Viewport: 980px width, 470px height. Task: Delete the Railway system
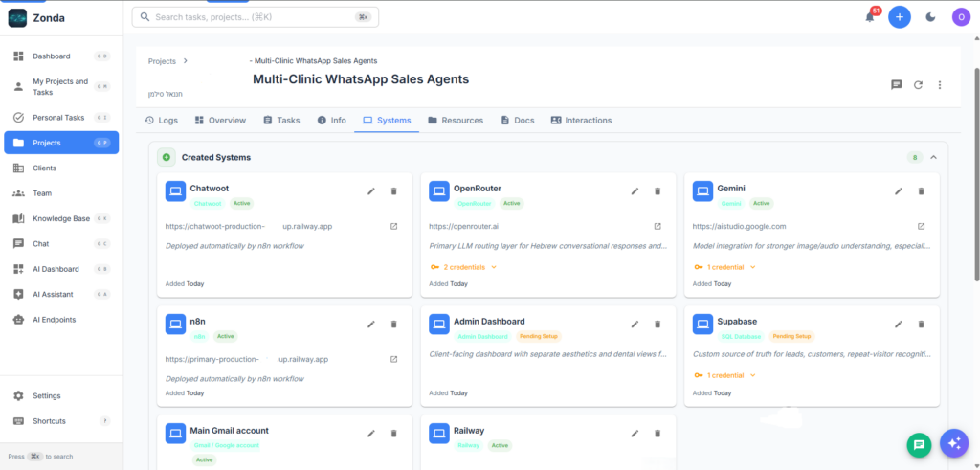657,433
